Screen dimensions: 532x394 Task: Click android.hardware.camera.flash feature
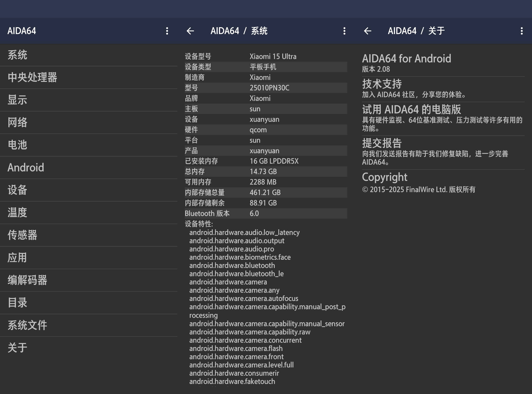pyautogui.click(x=236, y=349)
